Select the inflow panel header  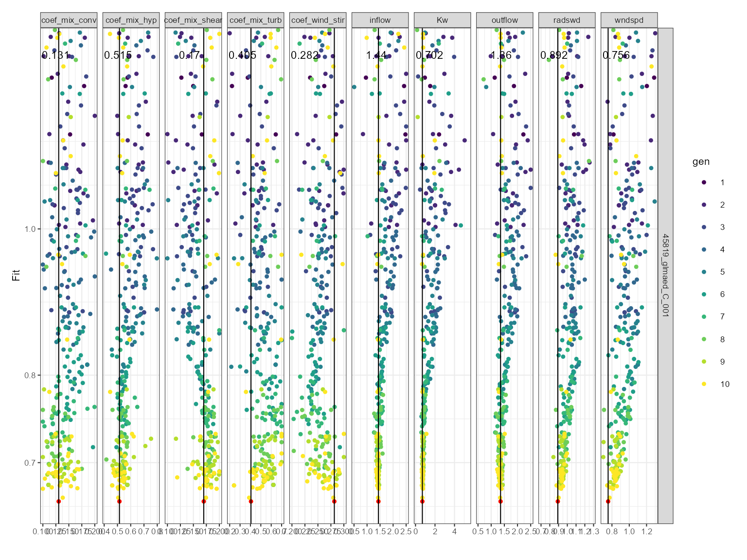click(x=380, y=20)
